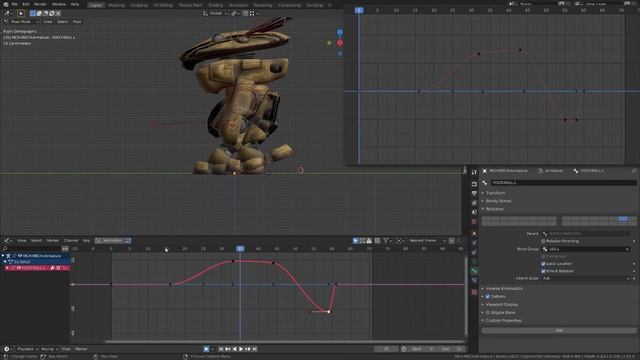This screenshot has width=640, height=360.
Task: Collapse MCH-MECH-Armature channel group
Action: [3, 256]
